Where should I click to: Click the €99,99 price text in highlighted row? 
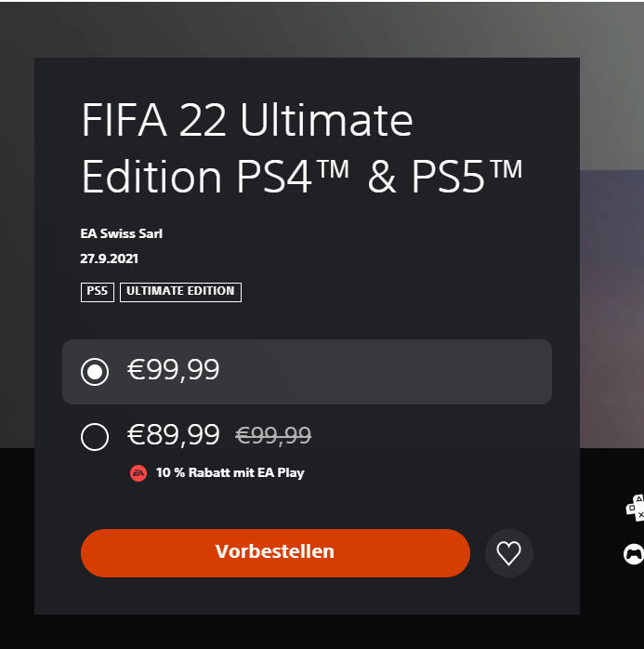click(x=173, y=370)
